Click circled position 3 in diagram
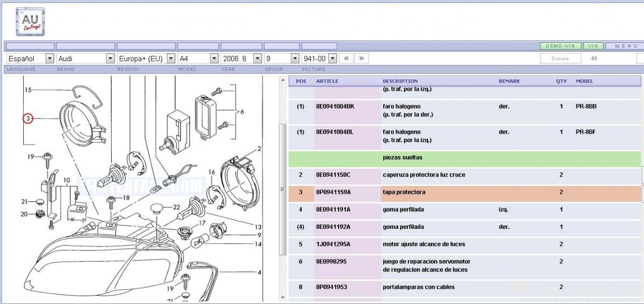The width and height of the screenshot is (644, 304). pyautogui.click(x=28, y=118)
